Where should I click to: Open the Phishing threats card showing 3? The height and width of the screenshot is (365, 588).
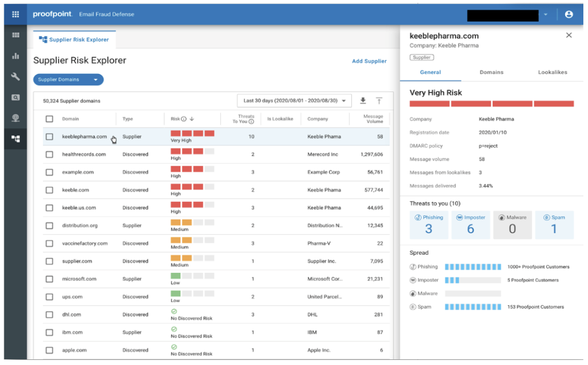(x=429, y=225)
